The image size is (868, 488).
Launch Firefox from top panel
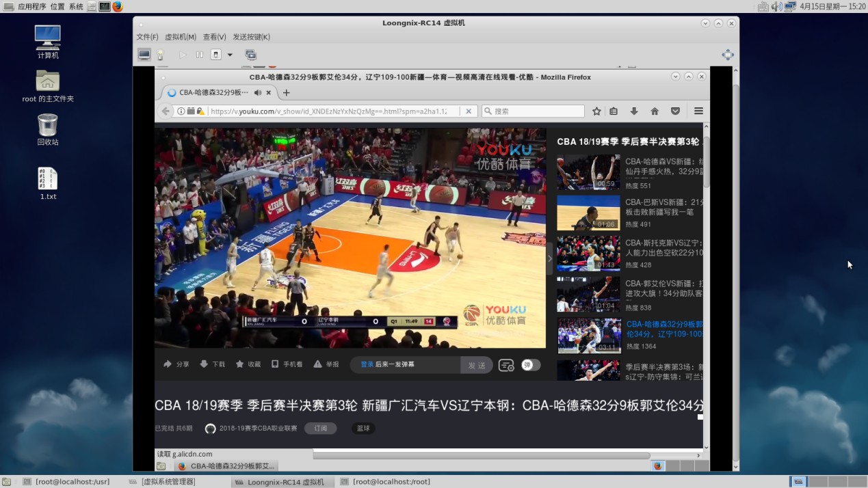117,6
